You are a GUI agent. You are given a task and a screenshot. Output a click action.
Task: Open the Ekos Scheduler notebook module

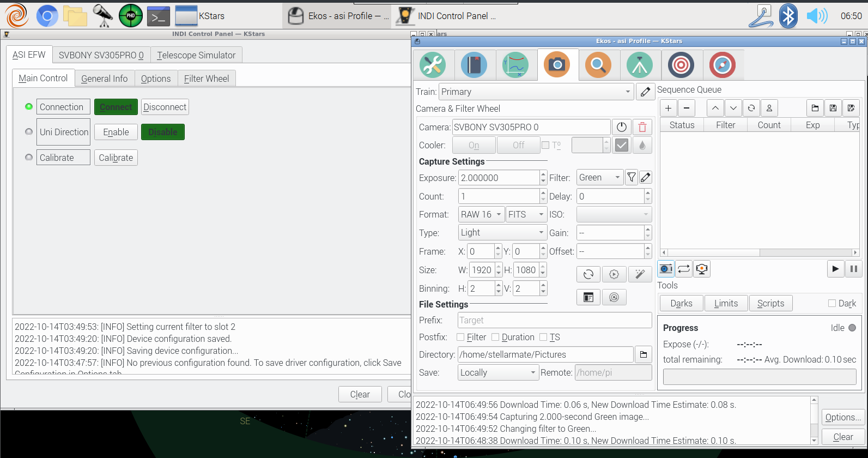tap(474, 65)
